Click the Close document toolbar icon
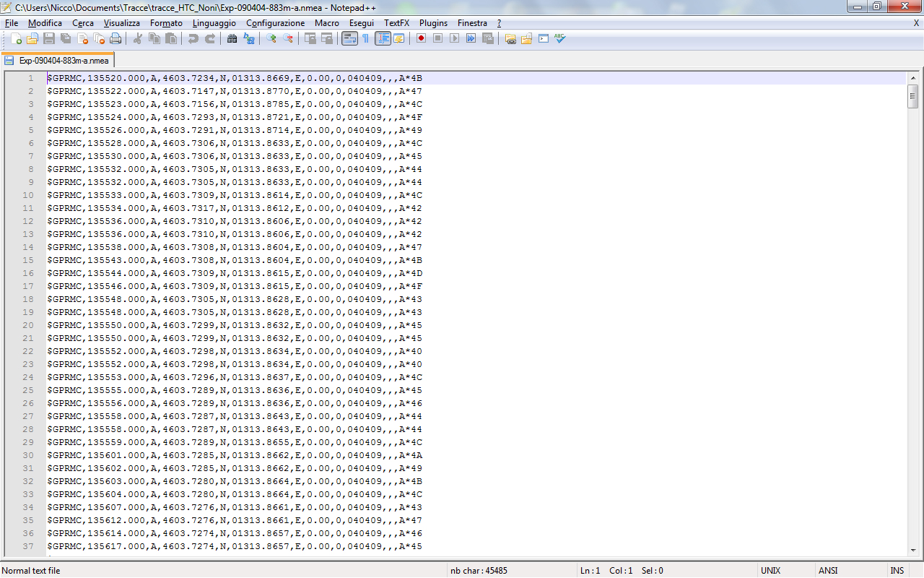The height and width of the screenshot is (578, 924). point(82,38)
